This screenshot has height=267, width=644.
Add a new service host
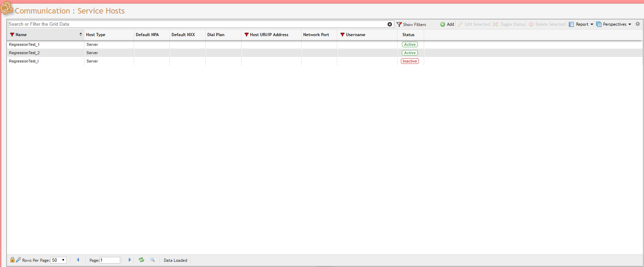click(447, 24)
